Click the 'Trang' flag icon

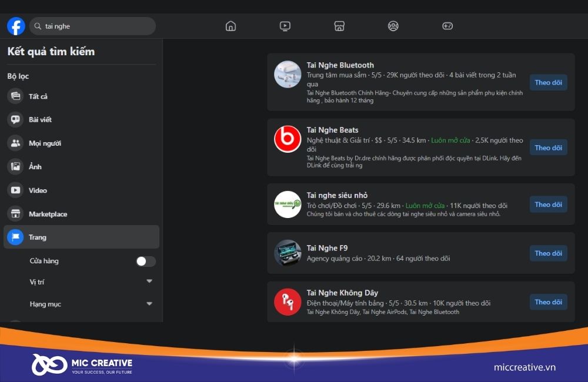[x=15, y=237]
